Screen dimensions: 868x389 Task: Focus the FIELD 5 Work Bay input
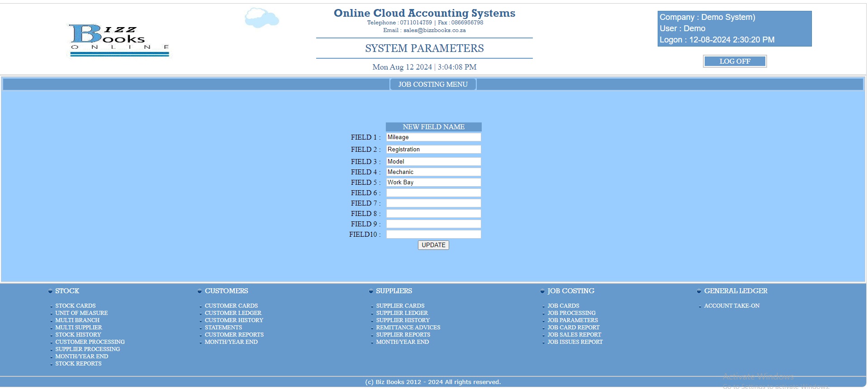(x=433, y=183)
